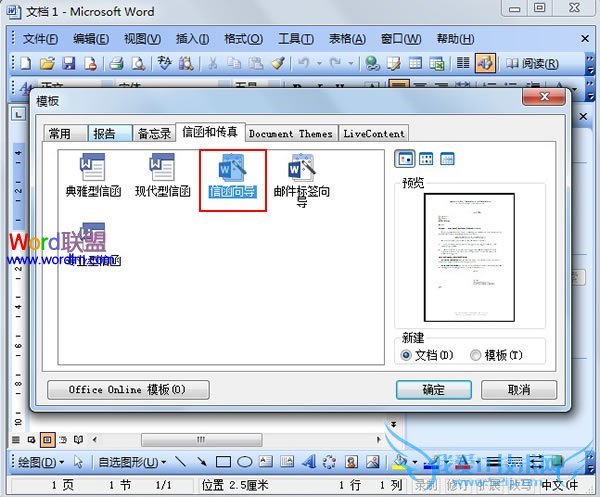Image resolution: width=600 pixels, height=497 pixels.
Task: Click the Copy icon in toolbar
Action: (x=234, y=63)
